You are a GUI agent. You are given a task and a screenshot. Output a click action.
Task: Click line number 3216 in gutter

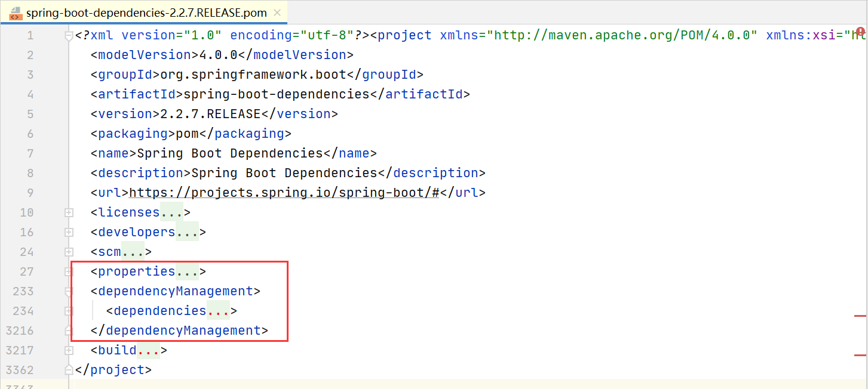[x=19, y=331]
